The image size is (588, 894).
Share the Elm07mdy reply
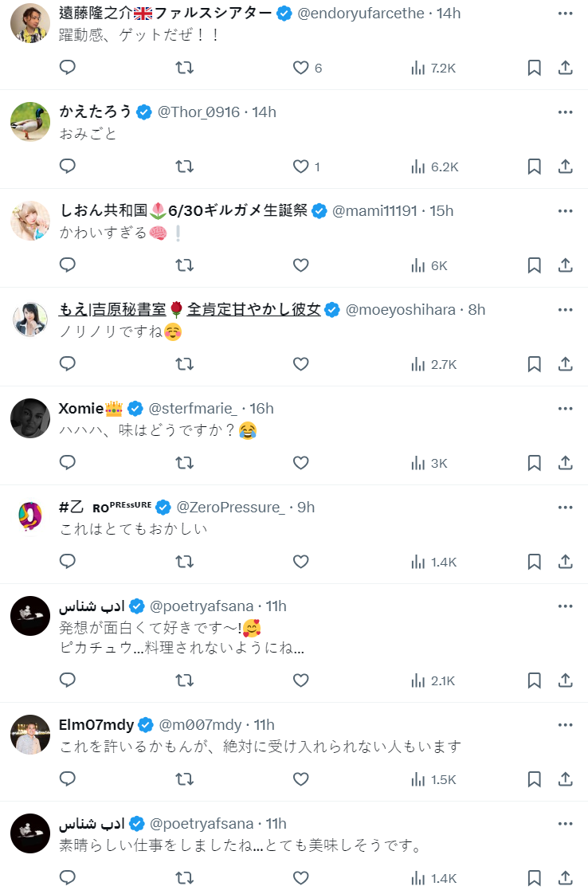[x=565, y=779]
